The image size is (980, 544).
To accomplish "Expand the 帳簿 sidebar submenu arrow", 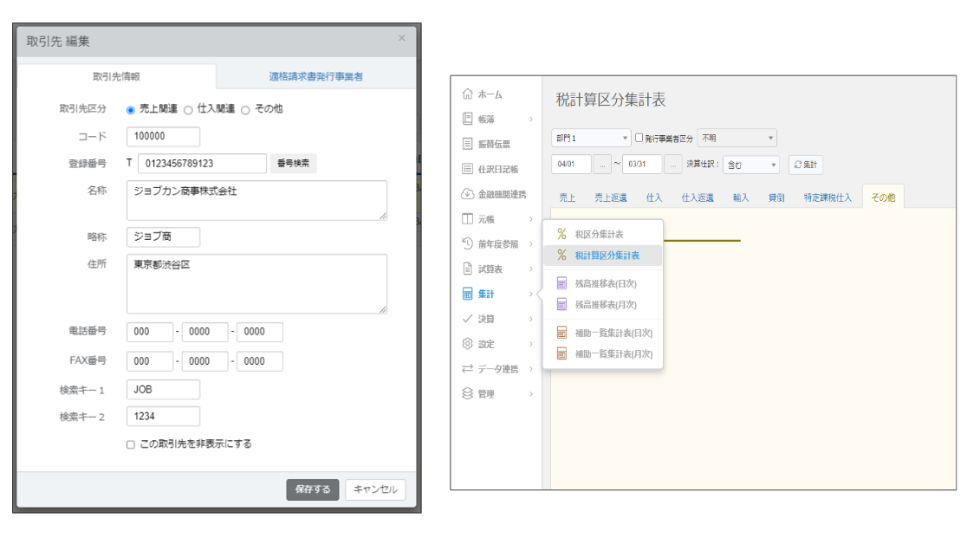I will 531,119.
